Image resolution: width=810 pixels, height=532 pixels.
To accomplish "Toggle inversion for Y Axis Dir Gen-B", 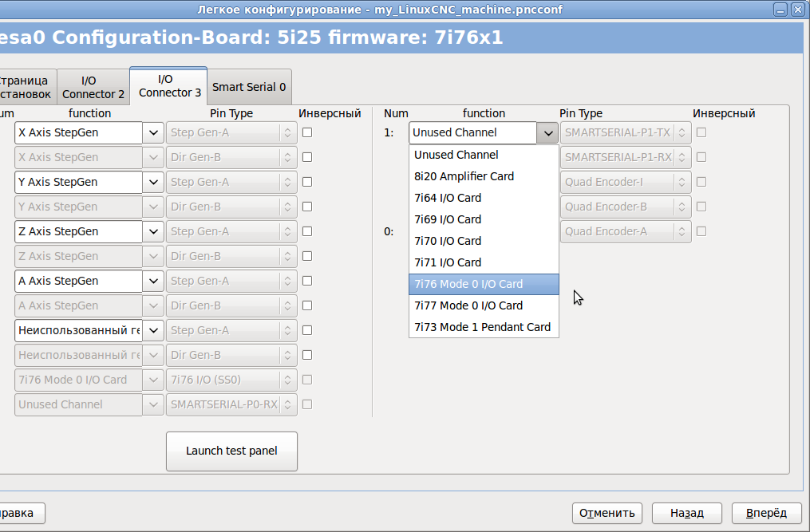I will coord(307,207).
